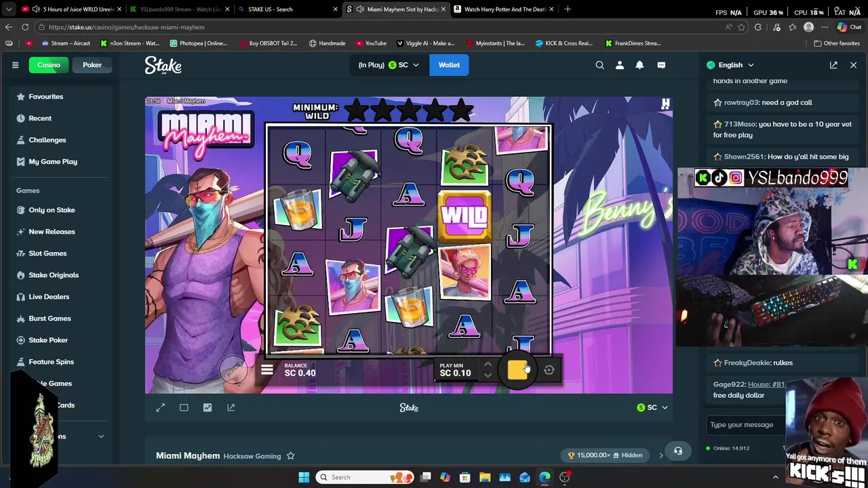
Task: Open the Stake hamburger sidebar menu
Action: [x=15, y=65]
